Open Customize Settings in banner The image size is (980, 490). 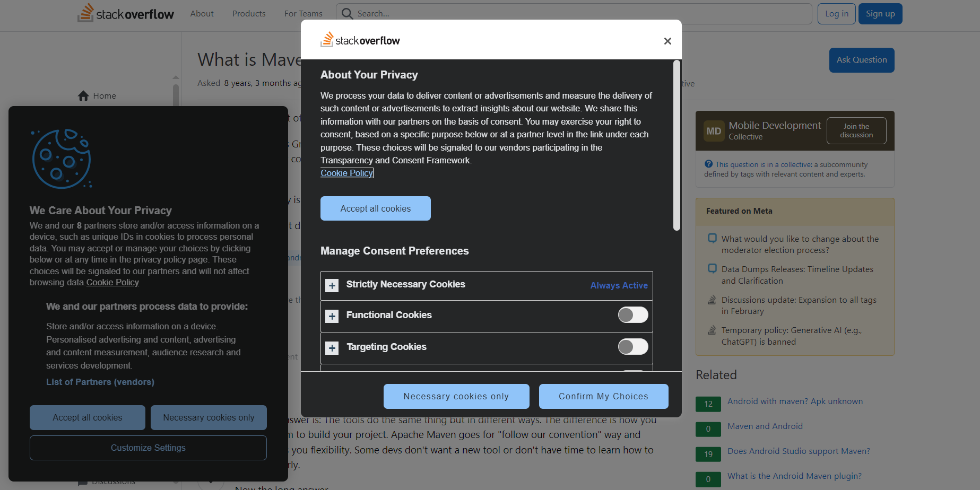coord(148,448)
